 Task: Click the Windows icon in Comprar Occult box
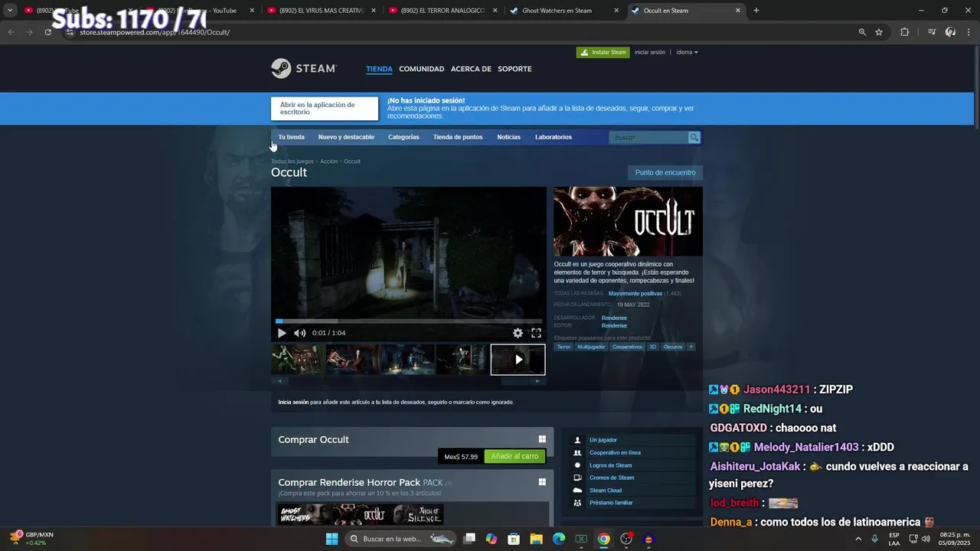pos(542,439)
